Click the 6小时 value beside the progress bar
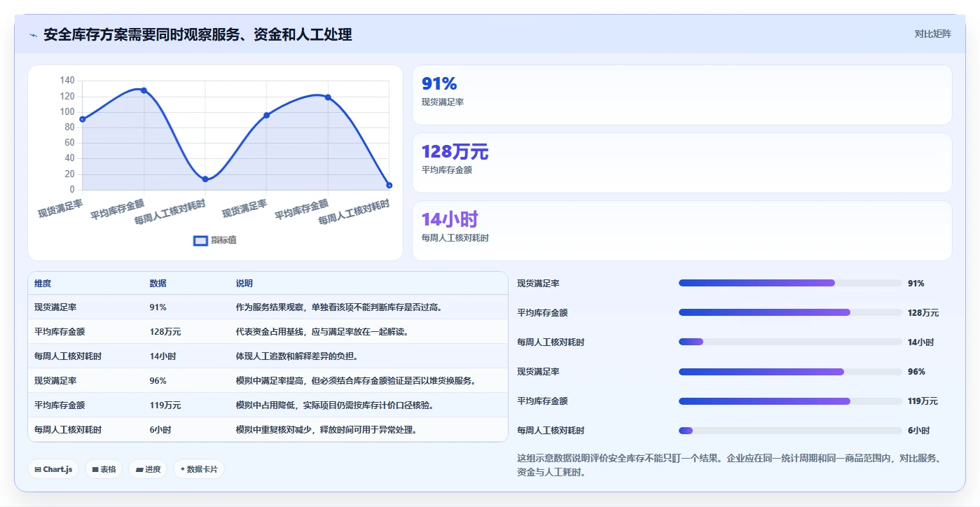980x507 pixels. [x=918, y=430]
